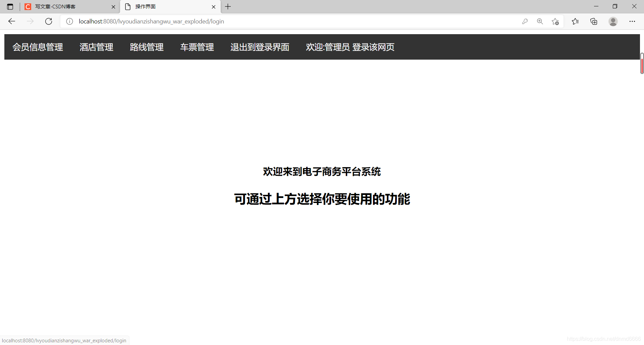Click the zoom icon in address bar
The image size is (644, 345).
coord(540,21)
